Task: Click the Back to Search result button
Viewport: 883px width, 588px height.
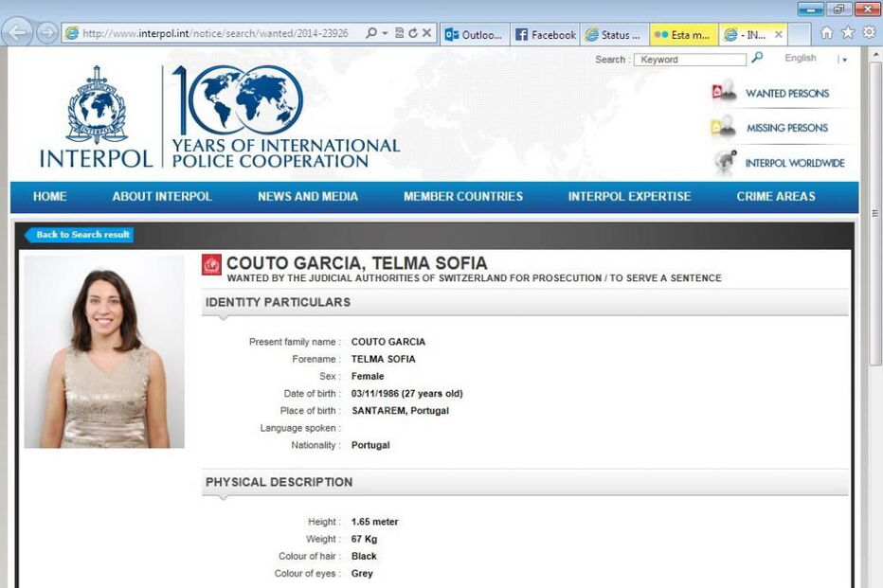Action: pos(80,234)
